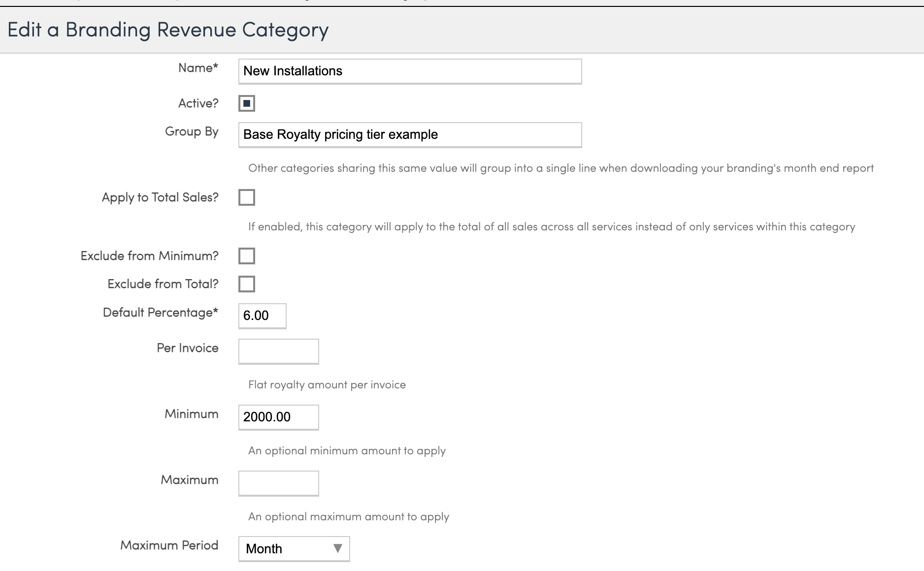
Task: Click the "Group By" label
Action: pos(192,132)
